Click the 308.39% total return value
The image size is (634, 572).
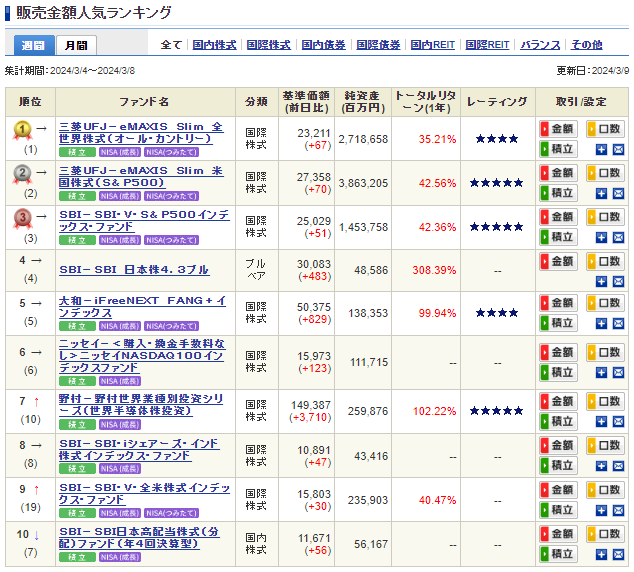[434, 270]
